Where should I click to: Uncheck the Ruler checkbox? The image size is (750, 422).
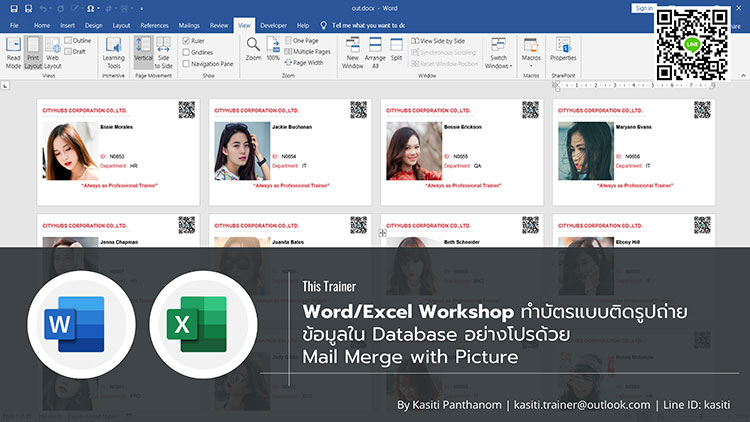(186, 41)
